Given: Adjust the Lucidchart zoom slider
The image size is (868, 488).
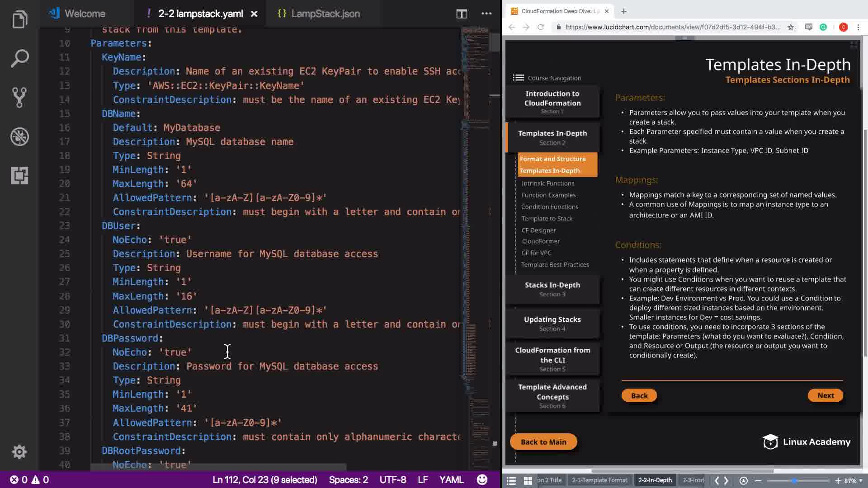Looking at the screenshot, I should tap(794, 481).
